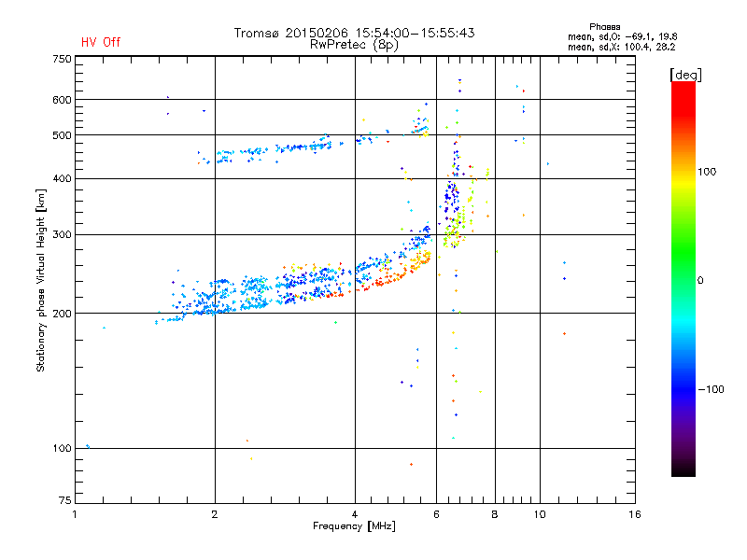Click the colorbar tick label '0'
The height and width of the screenshot is (560, 747).
pyautogui.click(x=700, y=281)
